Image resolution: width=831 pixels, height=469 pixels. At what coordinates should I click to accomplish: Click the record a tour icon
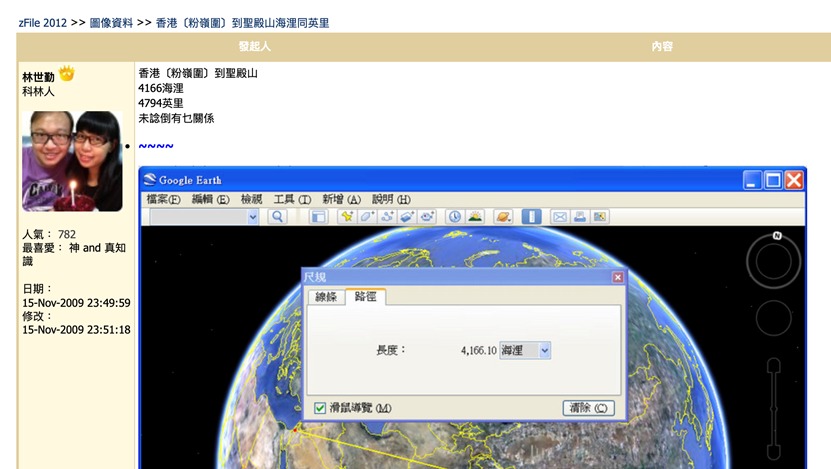(x=427, y=216)
